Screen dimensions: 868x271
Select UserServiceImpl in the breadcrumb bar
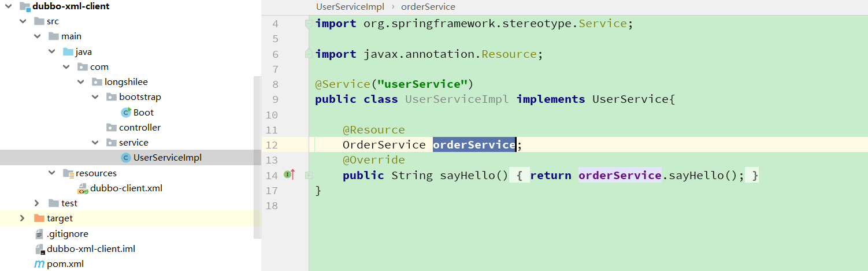coord(349,7)
